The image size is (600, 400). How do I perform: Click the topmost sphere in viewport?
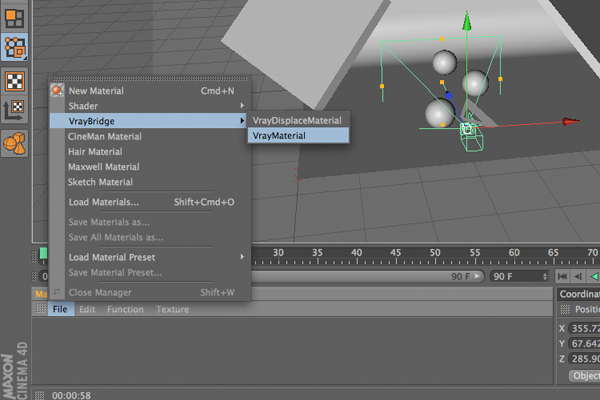(x=445, y=62)
